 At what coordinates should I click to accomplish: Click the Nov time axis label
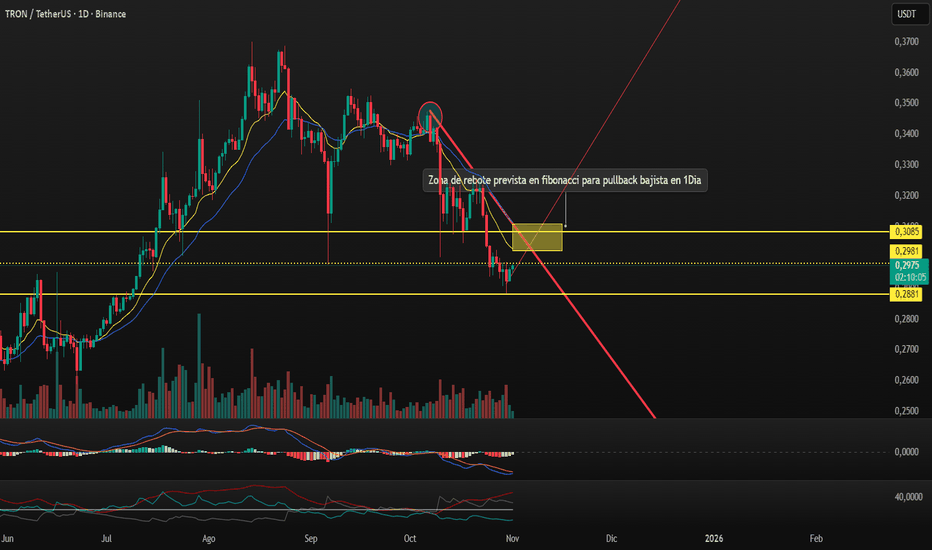point(512,539)
